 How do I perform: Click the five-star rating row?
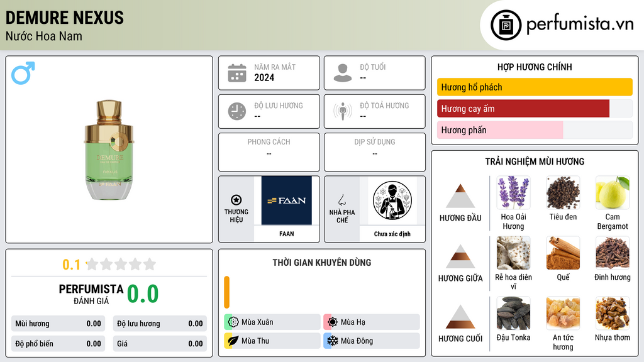(x=121, y=264)
